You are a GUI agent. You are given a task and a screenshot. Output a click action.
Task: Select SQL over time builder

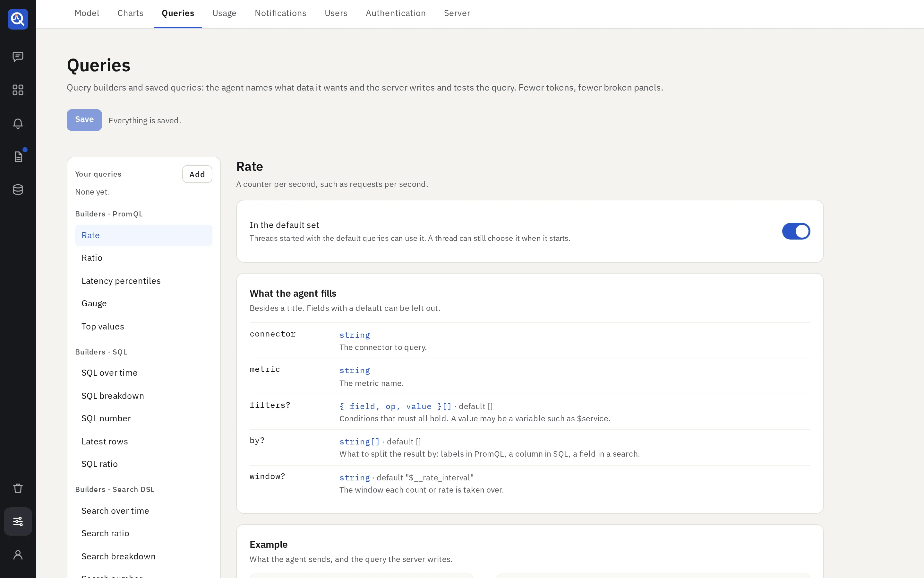pos(143,373)
